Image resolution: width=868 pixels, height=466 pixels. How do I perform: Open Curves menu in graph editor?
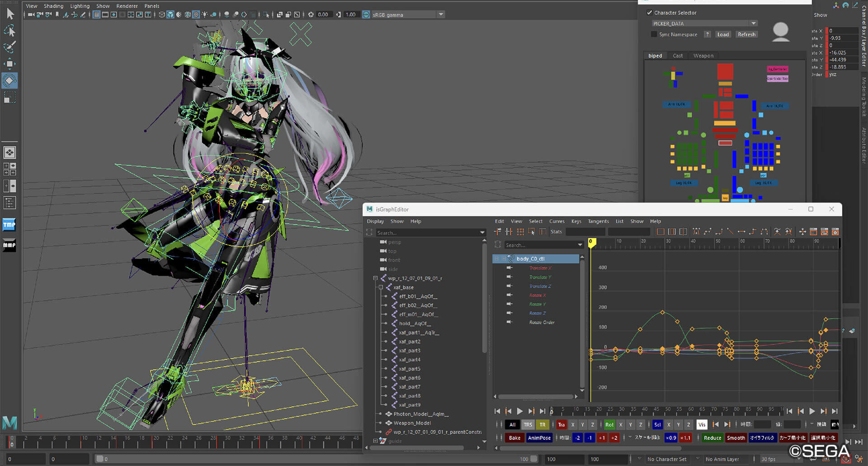[557, 221]
